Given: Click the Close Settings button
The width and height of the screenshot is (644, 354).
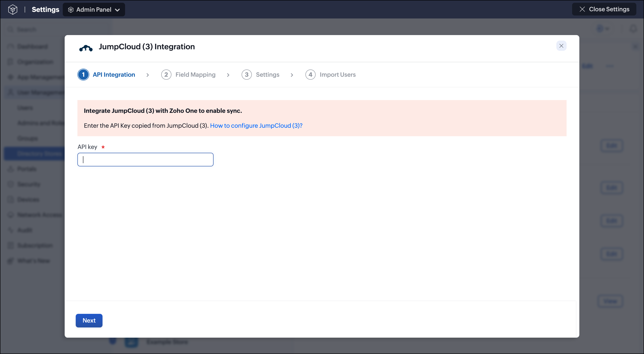Looking at the screenshot, I should (x=604, y=9).
